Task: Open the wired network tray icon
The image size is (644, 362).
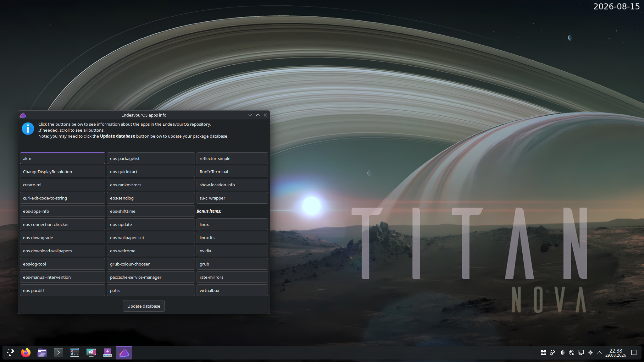Action: 581,353
